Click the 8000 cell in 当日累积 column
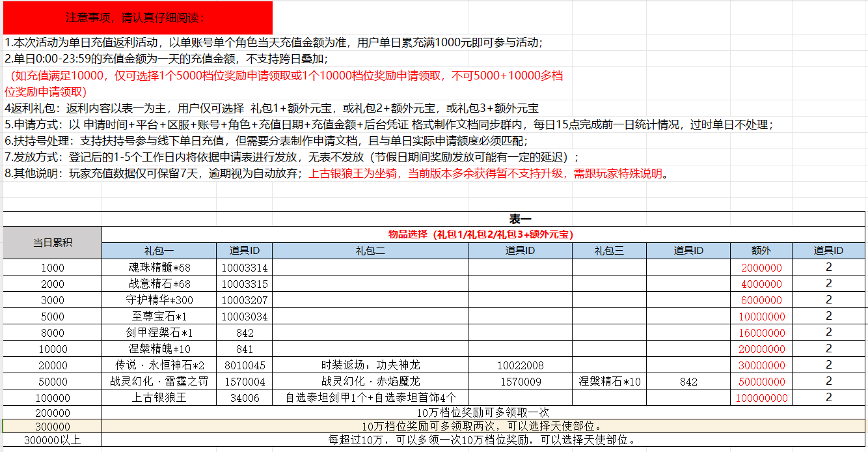Screen dimensions: 868x452 tap(53, 332)
